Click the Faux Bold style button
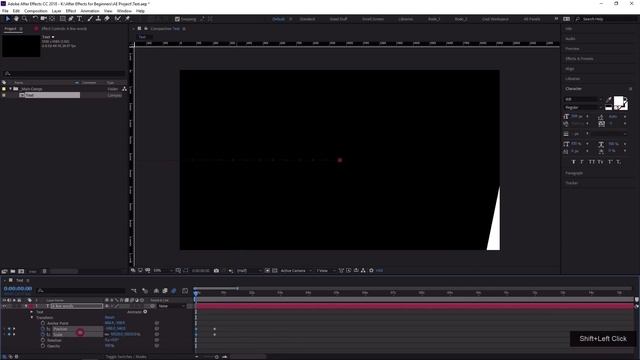This screenshot has height=360, width=640. coord(573,162)
